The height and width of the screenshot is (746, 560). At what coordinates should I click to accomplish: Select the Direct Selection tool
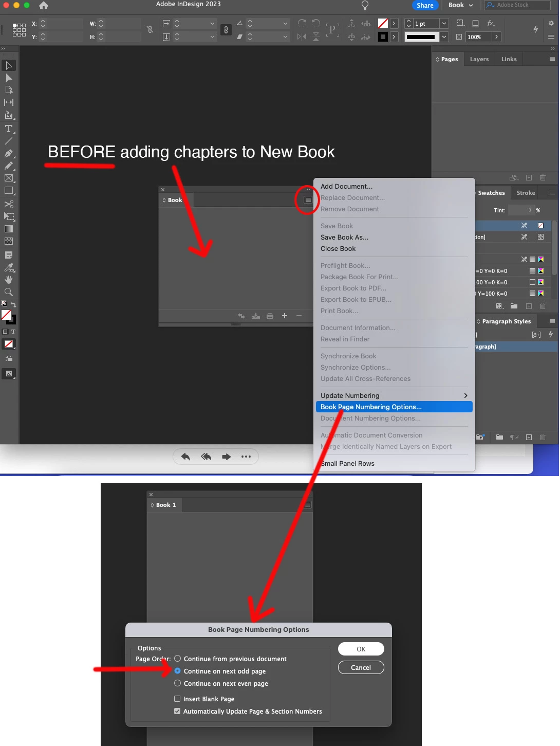pos(9,78)
